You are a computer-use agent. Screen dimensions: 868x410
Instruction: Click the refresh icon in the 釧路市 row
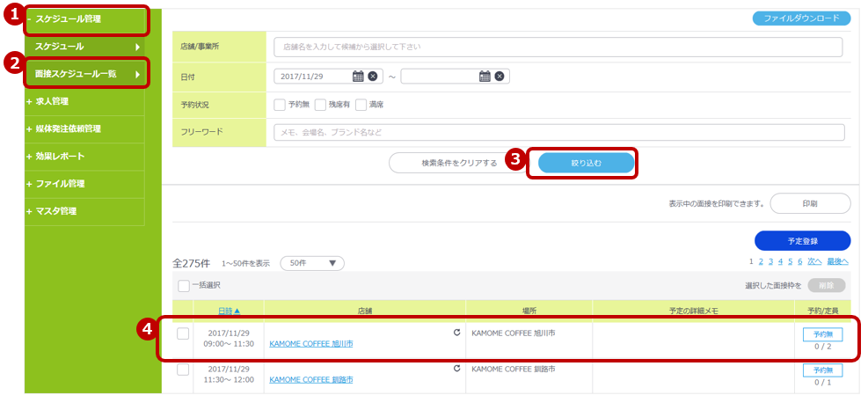(456, 369)
